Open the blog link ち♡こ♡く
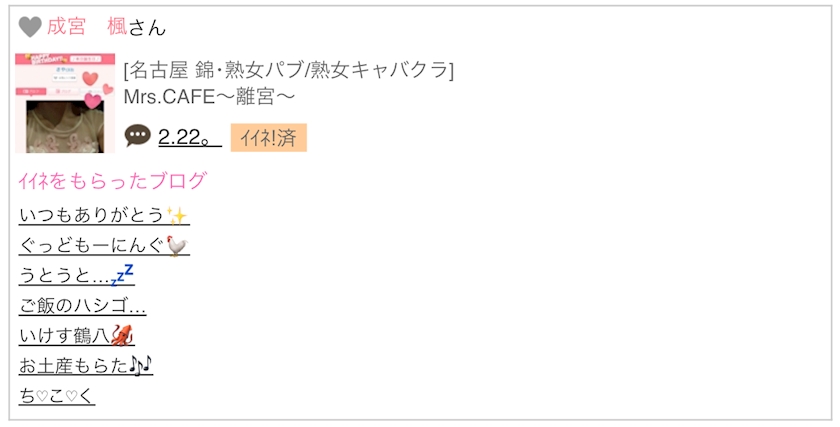 click(57, 396)
